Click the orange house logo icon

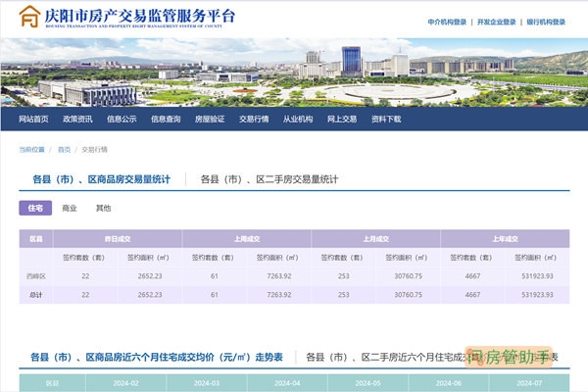pos(29,17)
